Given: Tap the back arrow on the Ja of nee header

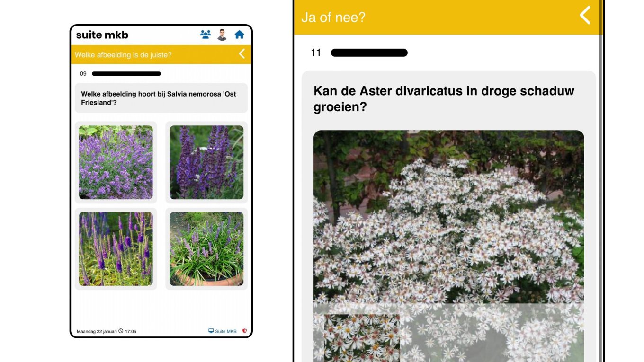Looking at the screenshot, I should coord(585,16).
